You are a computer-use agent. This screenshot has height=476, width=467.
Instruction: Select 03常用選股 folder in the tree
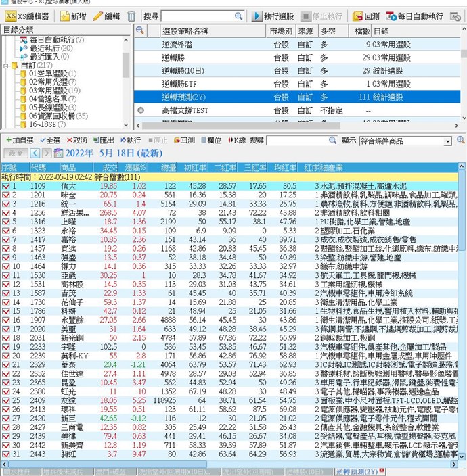(54, 91)
